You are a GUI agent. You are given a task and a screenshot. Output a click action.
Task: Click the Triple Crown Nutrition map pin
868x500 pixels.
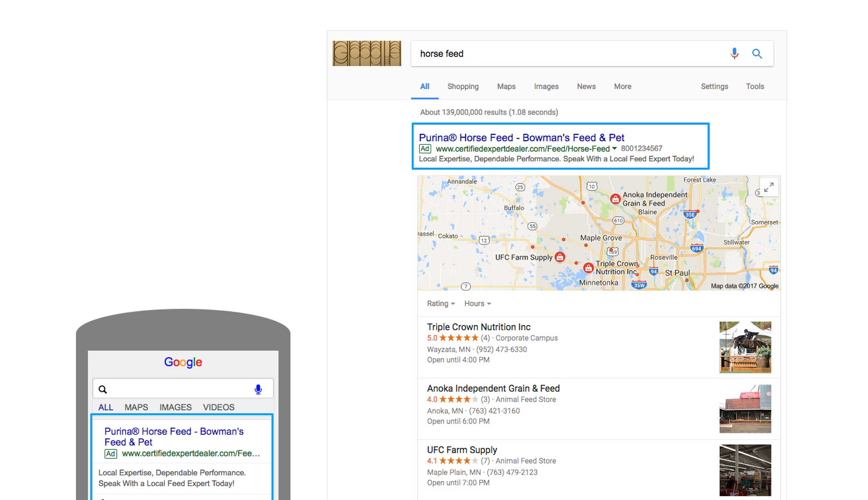click(588, 268)
